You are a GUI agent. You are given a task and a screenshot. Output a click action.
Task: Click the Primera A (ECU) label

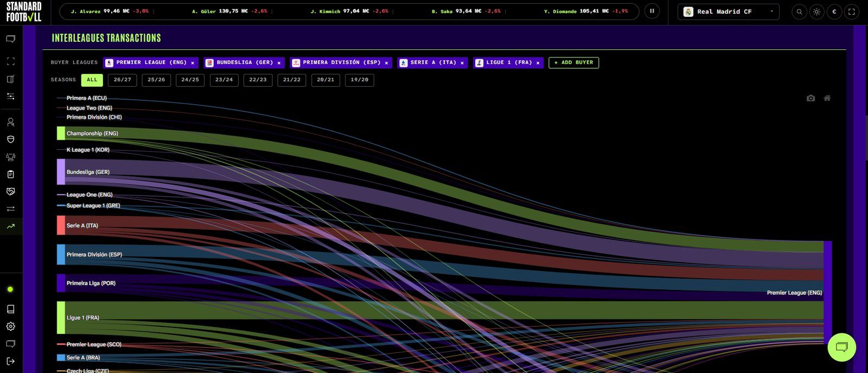click(x=87, y=98)
